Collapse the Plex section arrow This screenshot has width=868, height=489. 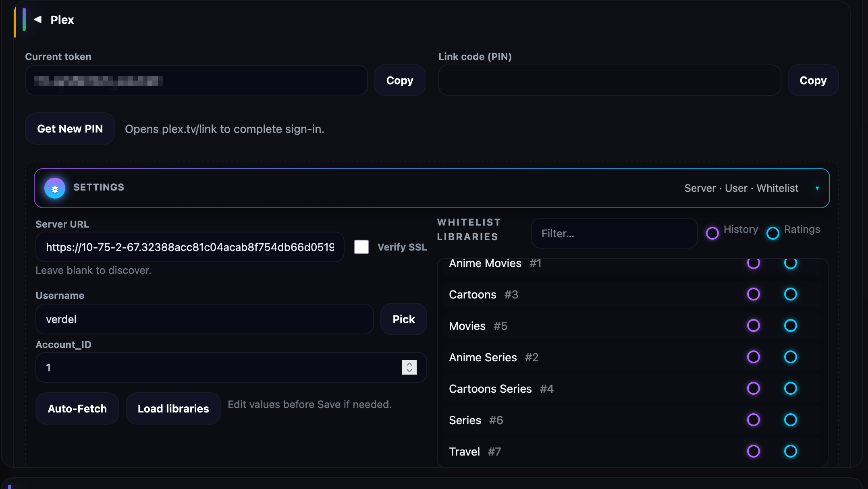coord(38,19)
